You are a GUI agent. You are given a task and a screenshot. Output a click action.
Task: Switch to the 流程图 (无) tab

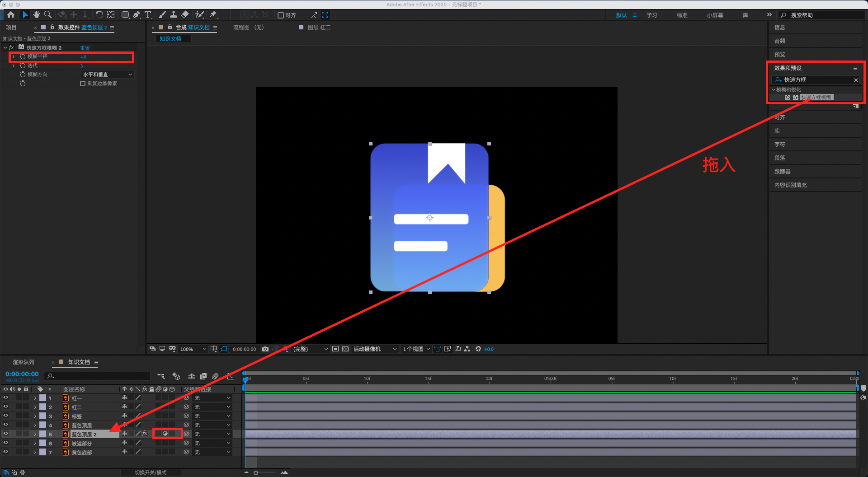click(x=248, y=28)
